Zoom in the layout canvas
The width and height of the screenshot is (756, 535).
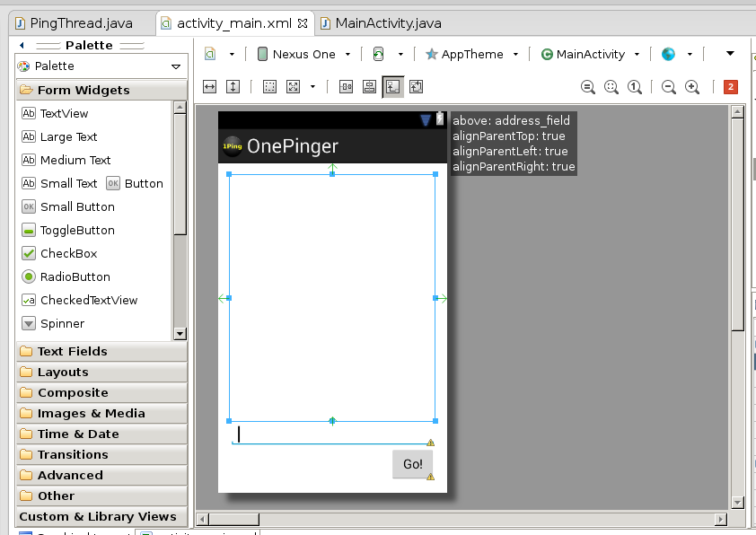coord(692,87)
